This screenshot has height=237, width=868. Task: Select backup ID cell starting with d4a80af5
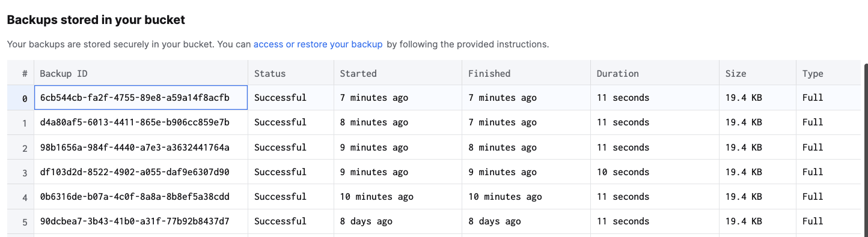[141, 122]
